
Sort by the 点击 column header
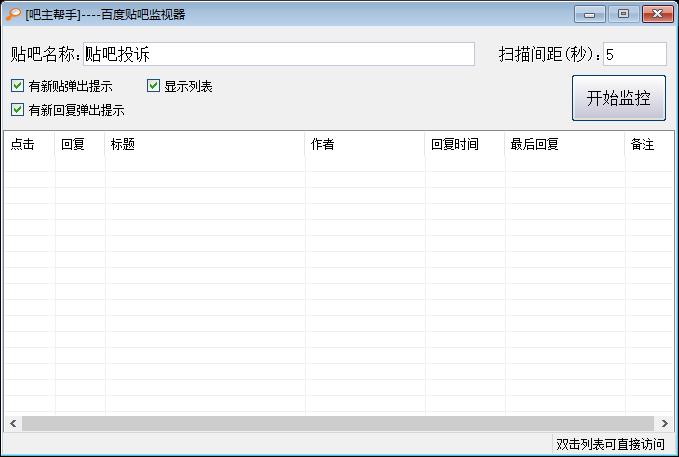point(29,144)
